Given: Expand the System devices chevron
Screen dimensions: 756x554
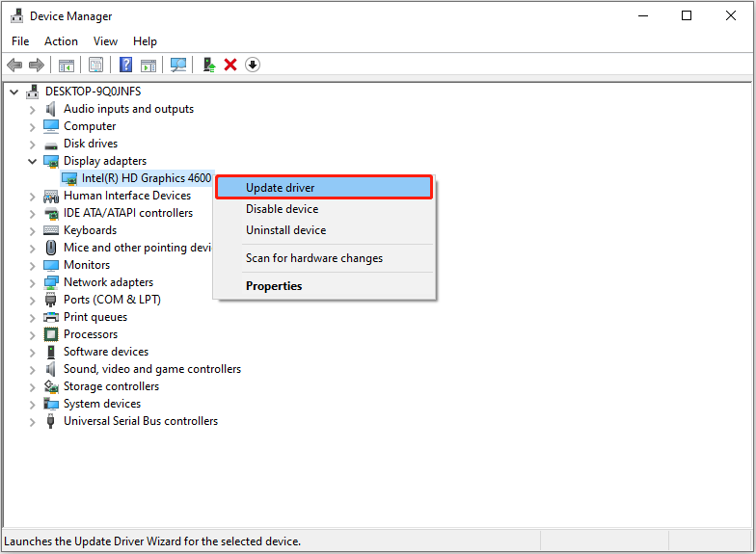Looking at the screenshot, I should coord(33,405).
